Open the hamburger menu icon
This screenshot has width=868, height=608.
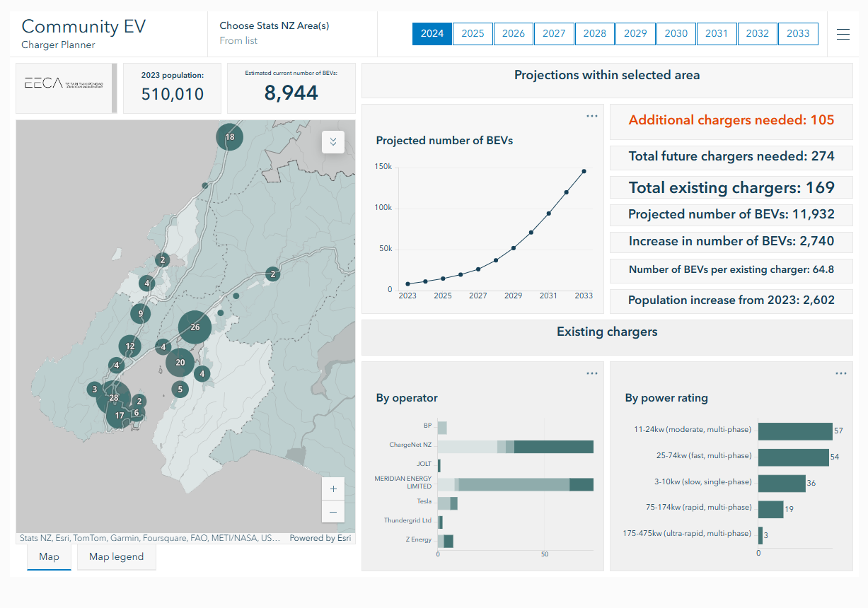[843, 34]
